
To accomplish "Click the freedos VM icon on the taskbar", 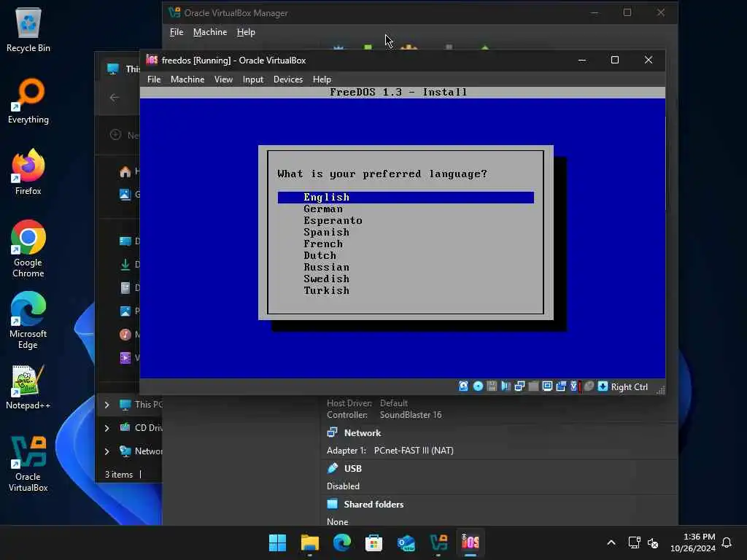I will click(471, 542).
